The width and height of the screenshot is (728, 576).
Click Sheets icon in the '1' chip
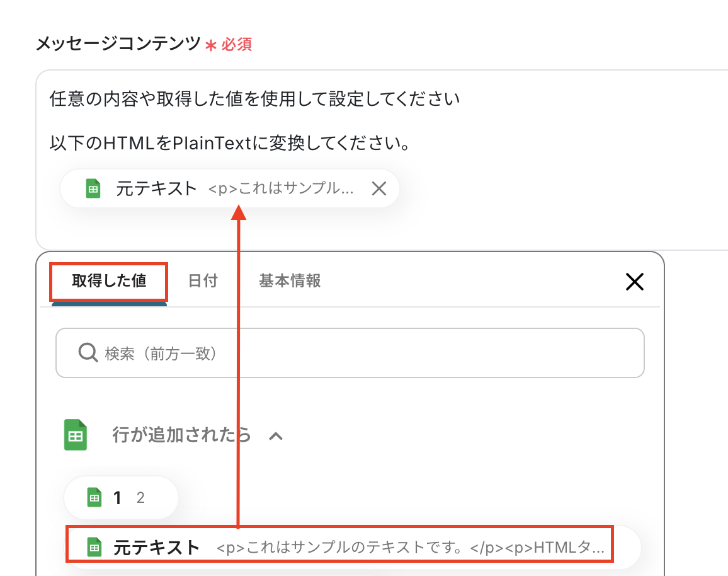94,498
